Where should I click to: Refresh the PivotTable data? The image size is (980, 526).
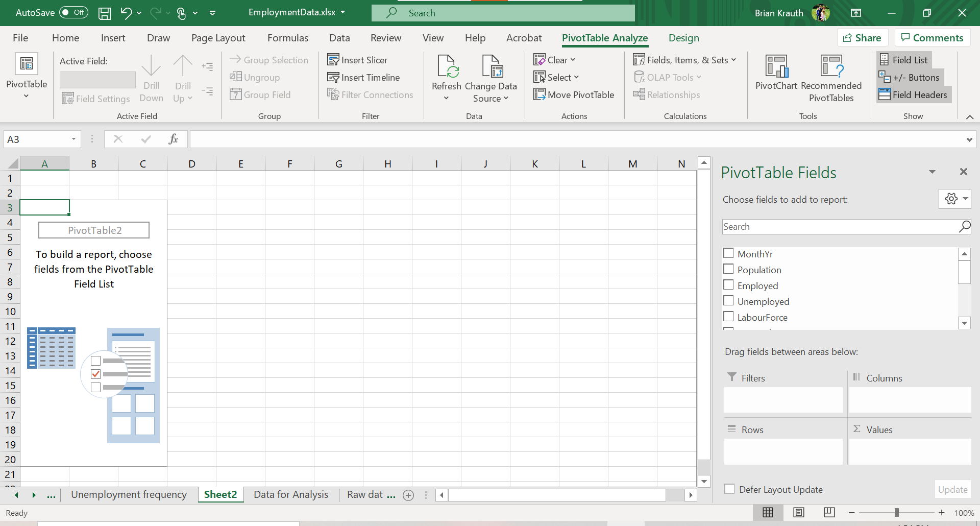pyautogui.click(x=446, y=78)
